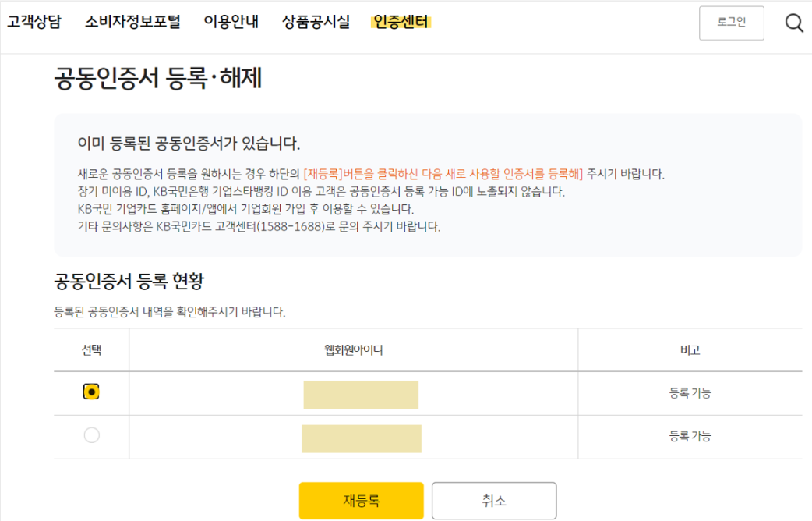This screenshot has width=812, height=521.
Task: Open the 상품공시실 menu
Action: coord(316,21)
